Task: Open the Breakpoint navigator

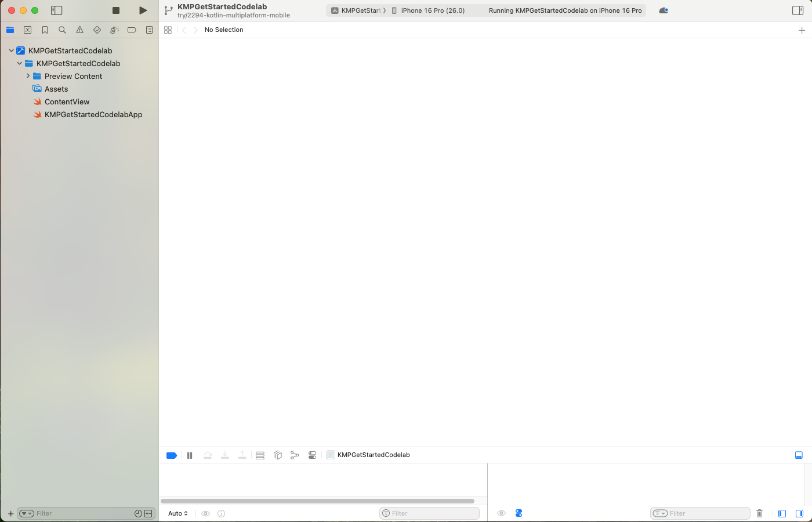Action: click(132, 30)
